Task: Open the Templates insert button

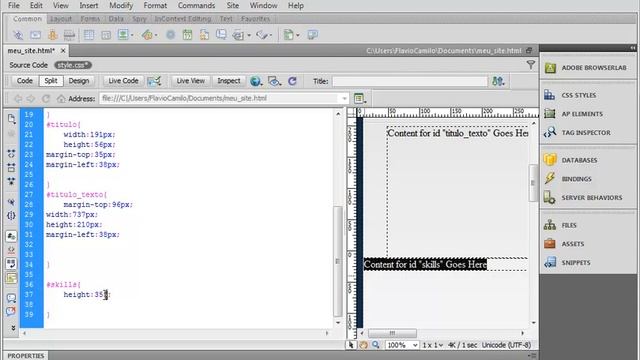Action: [x=289, y=35]
